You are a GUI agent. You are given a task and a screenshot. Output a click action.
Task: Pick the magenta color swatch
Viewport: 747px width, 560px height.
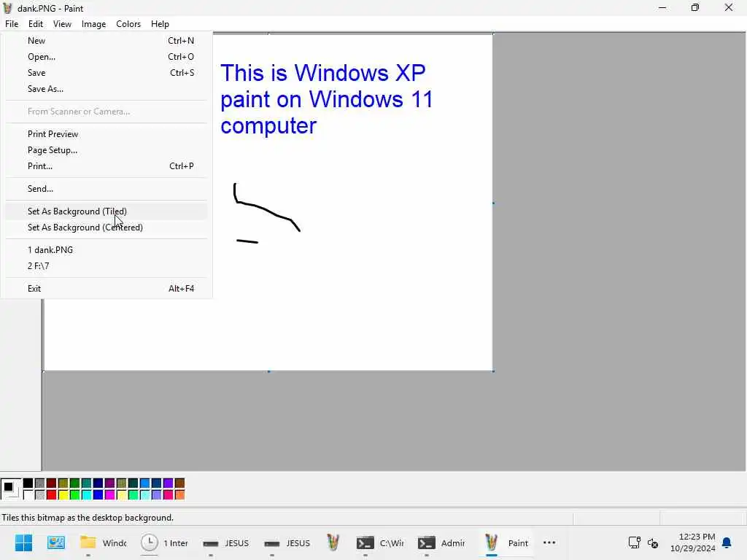point(109,495)
